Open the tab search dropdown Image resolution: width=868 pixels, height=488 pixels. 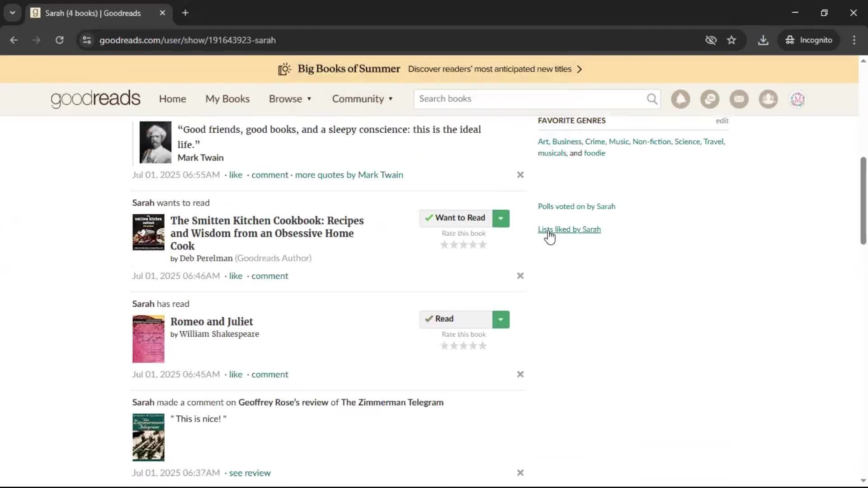(13, 13)
